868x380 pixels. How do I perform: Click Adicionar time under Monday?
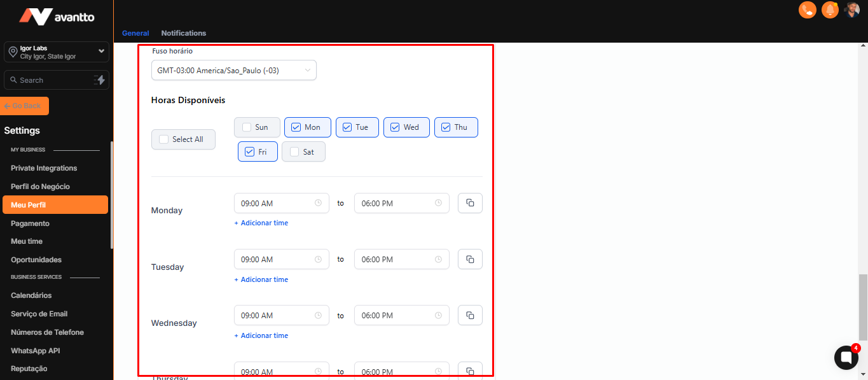[261, 223]
